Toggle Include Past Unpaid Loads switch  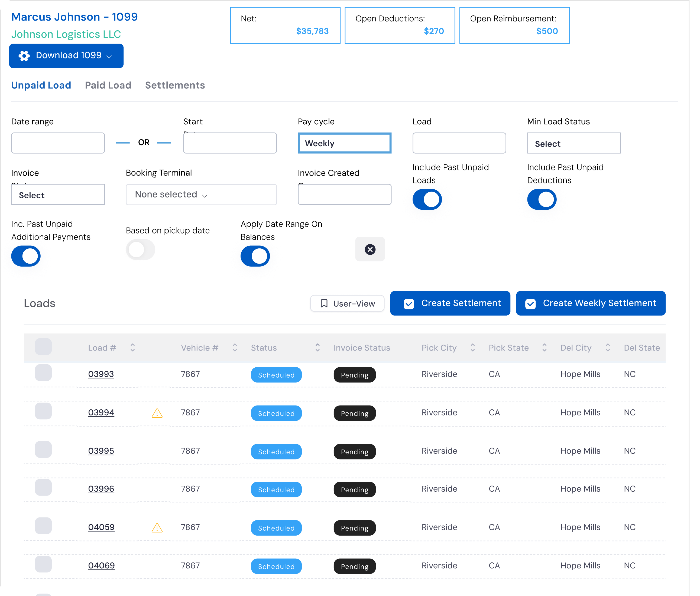[x=427, y=199]
